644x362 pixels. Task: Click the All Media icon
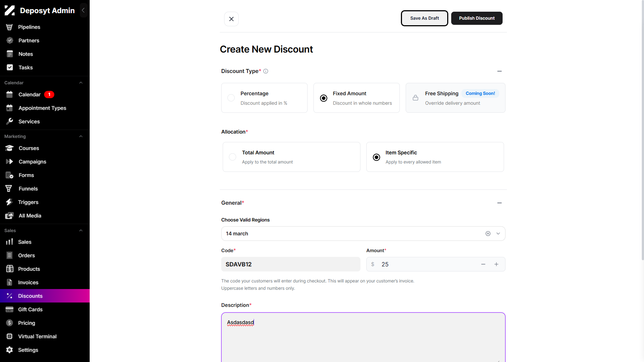(9, 216)
